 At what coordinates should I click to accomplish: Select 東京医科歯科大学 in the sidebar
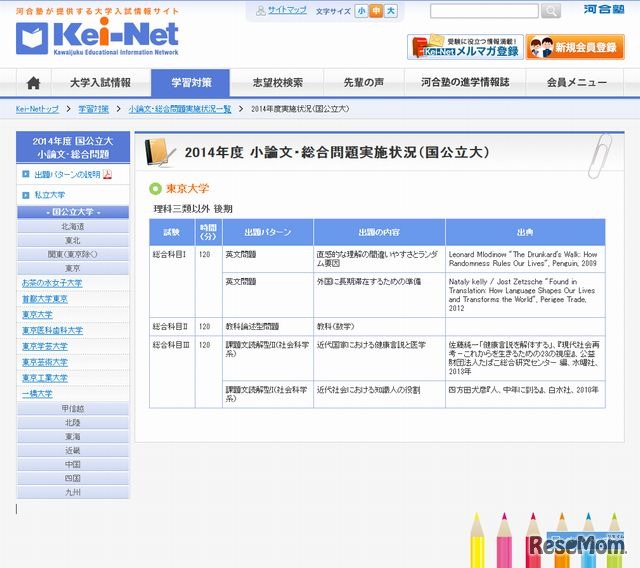point(52,330)
